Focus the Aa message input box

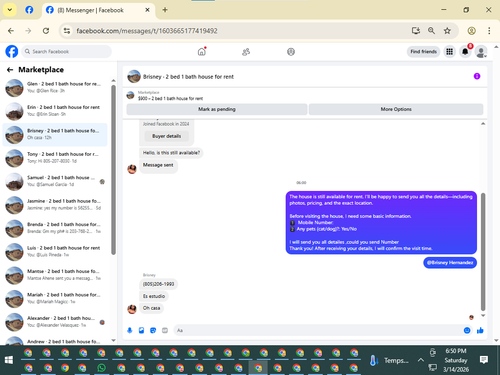(x=317, y=330)
